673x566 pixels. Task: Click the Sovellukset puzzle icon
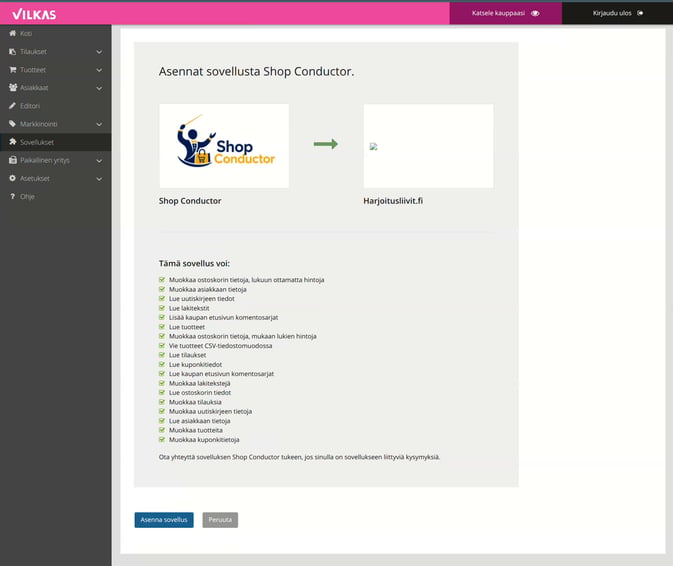click(12, 142)
